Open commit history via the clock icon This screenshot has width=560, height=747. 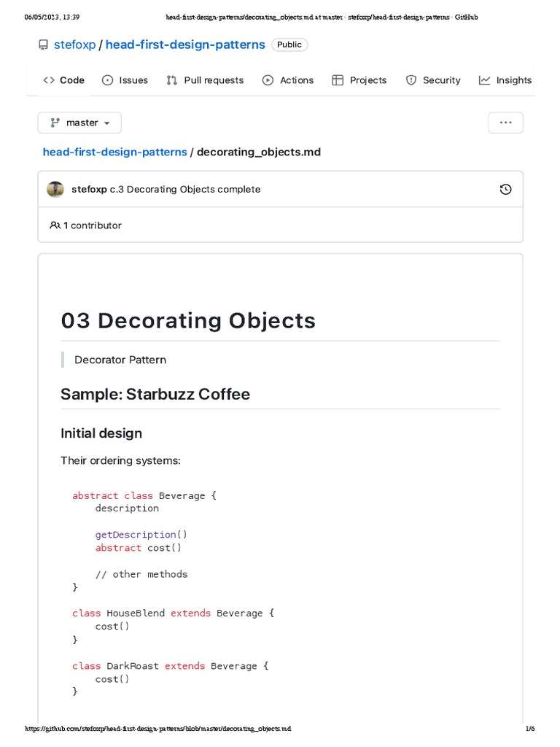(505, 190)
